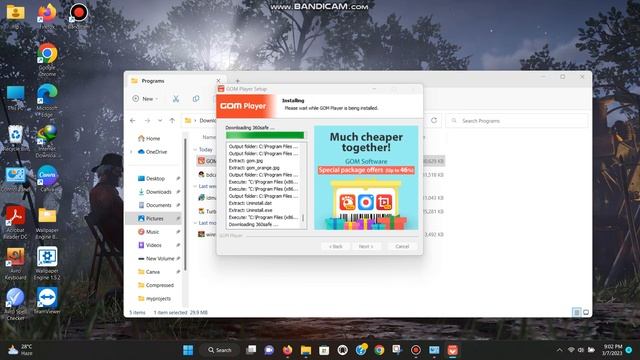640x360 pixels.
Task: Go back in File Explorer
Action: (x=133, y=120)
